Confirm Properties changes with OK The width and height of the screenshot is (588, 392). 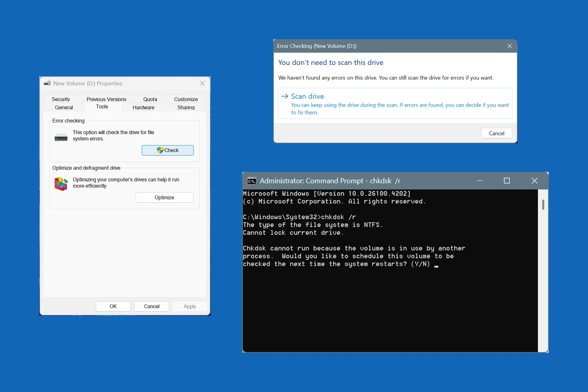[113, 306]
